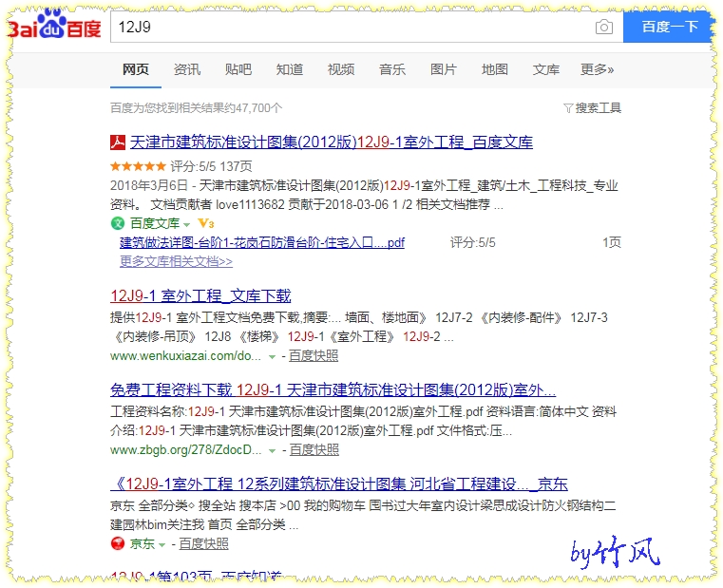Viewport: 723px width, 588px height.
Task: Click the red 京东 source icon
Action: pyautogui.click(x=118, y=543)
